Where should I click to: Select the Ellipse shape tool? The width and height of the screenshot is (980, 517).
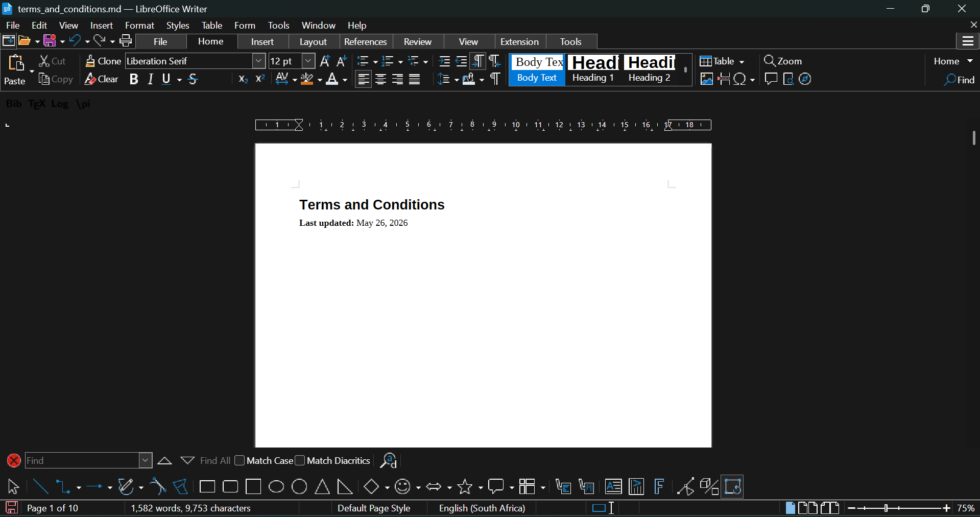tap(276, 487)
